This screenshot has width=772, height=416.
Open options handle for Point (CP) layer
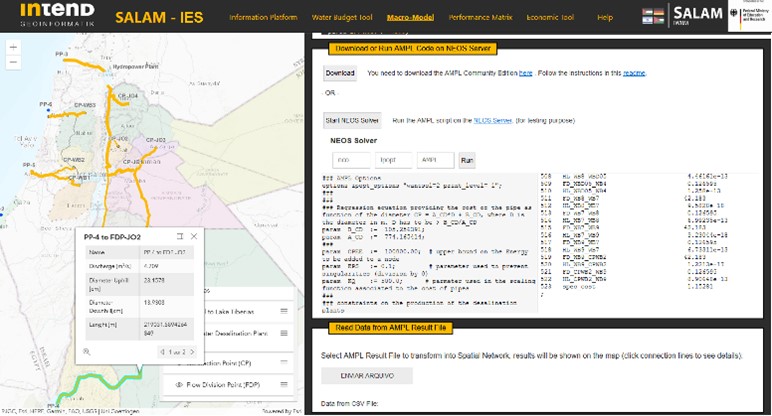(284, 362)
